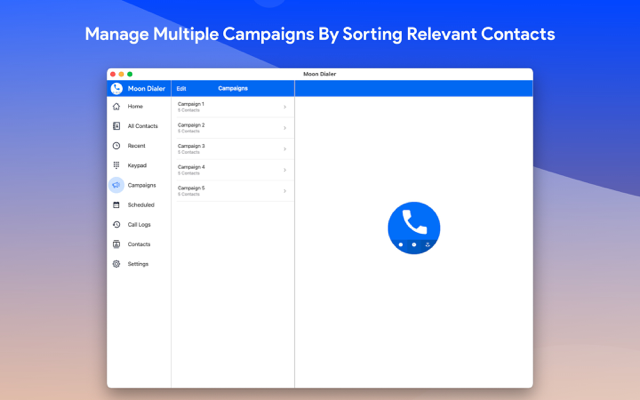Click the Moon Dialer window title bar
This screenshot has width=640, height=400.
tap(320, 74)
